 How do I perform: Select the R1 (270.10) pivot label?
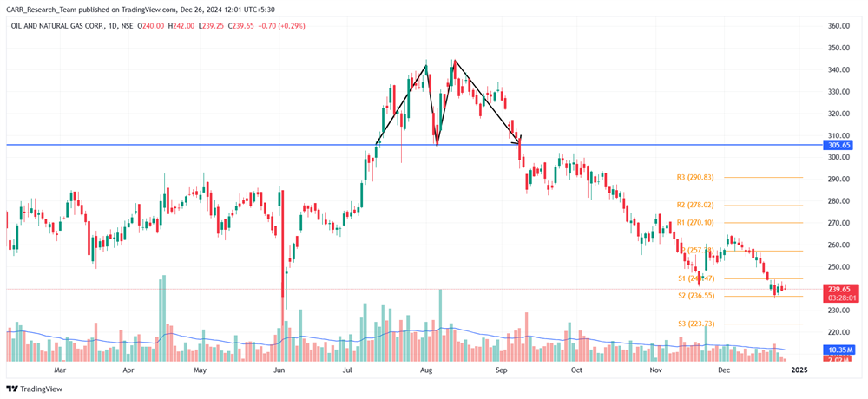(x=694, y=222)
